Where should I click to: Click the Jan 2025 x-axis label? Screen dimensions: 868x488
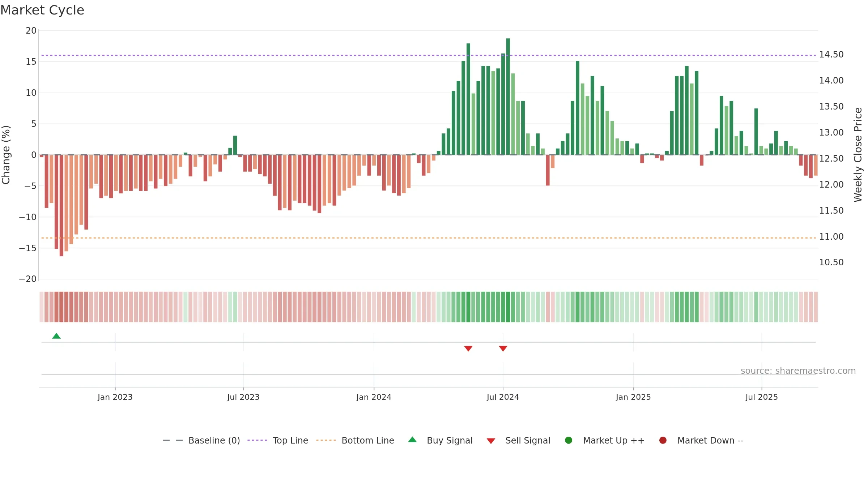click(x=633, y=397)
